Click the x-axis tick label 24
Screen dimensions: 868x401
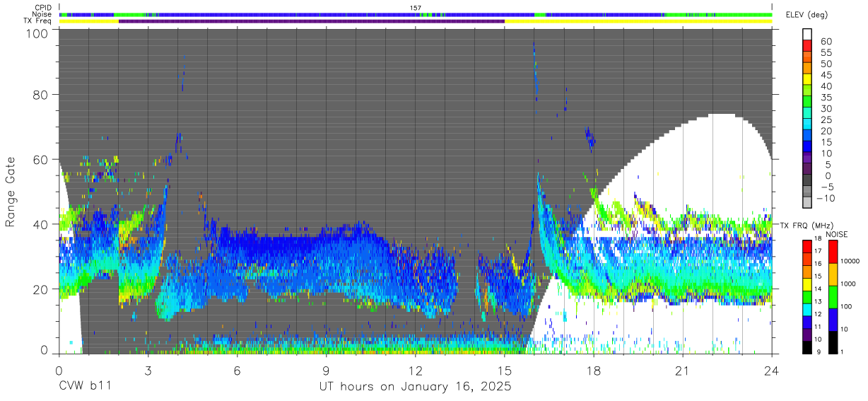pyautogui.click(x=772, y=371)
